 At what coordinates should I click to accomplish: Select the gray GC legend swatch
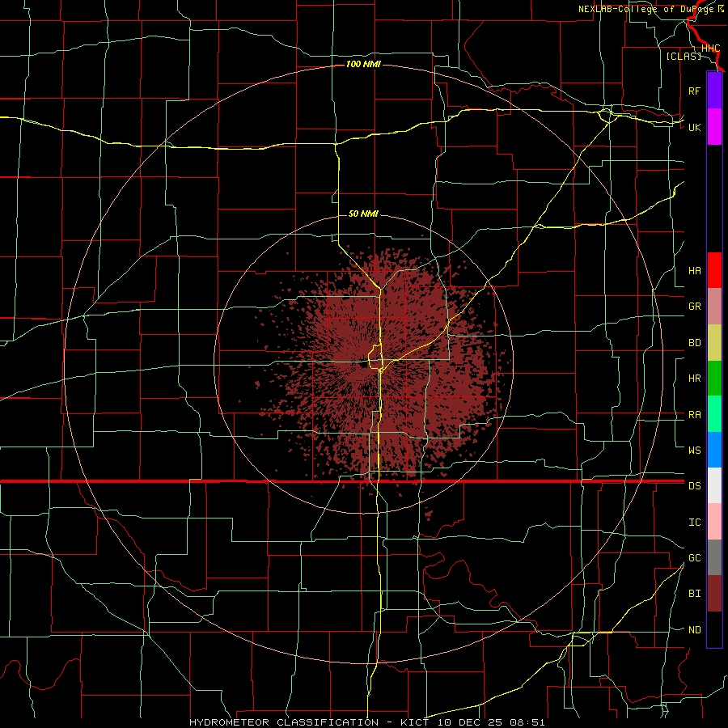pyautogui.click(x=714, y=557)
